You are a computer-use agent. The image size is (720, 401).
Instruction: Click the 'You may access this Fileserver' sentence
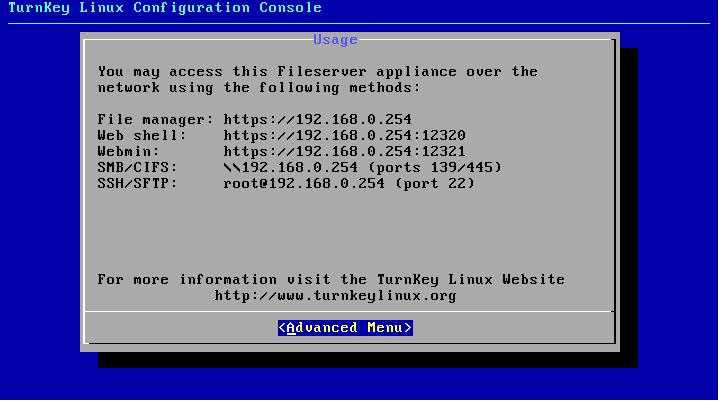[x=318, y=72]
